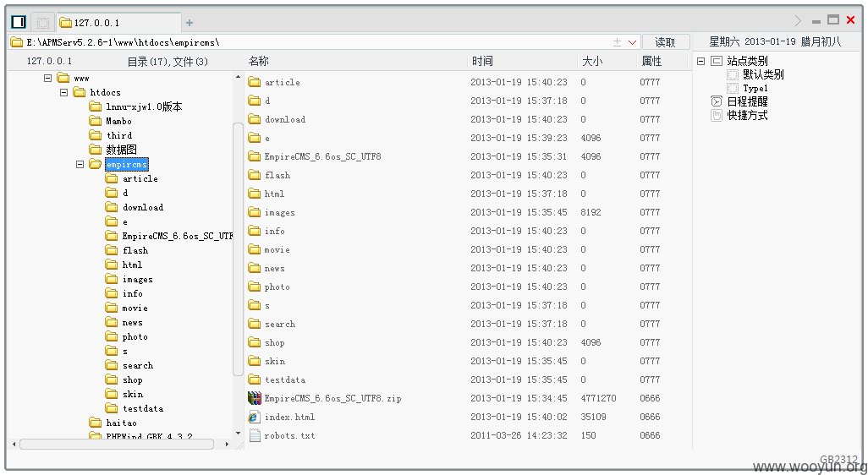Select the robots.txt file icon
The image size is (868, 475).
coord(254,436)
